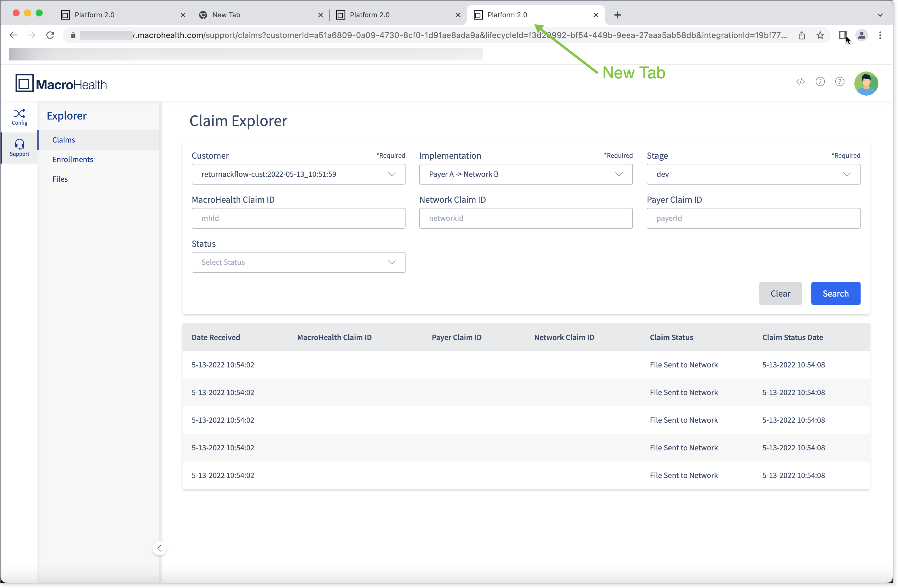
Task: Click the MacroHealth Claim ID input field
Action: click(x=298, y=219)
